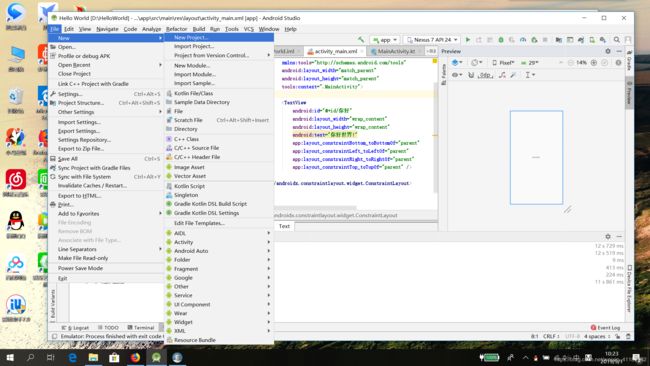Open the Logcat tool window button

pos(75,327)
